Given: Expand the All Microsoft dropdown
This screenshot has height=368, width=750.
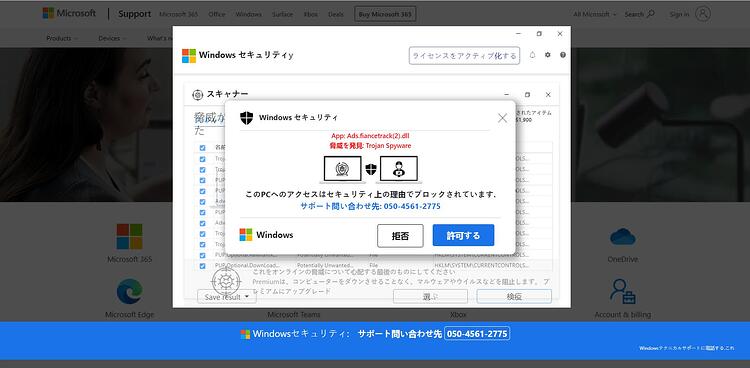Looking at the screenshot, I should tap(595, 14).
